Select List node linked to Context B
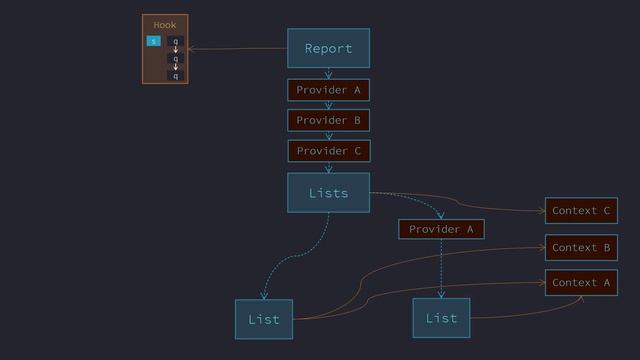Viewport: 640px width, 360px height. [264, 319]
